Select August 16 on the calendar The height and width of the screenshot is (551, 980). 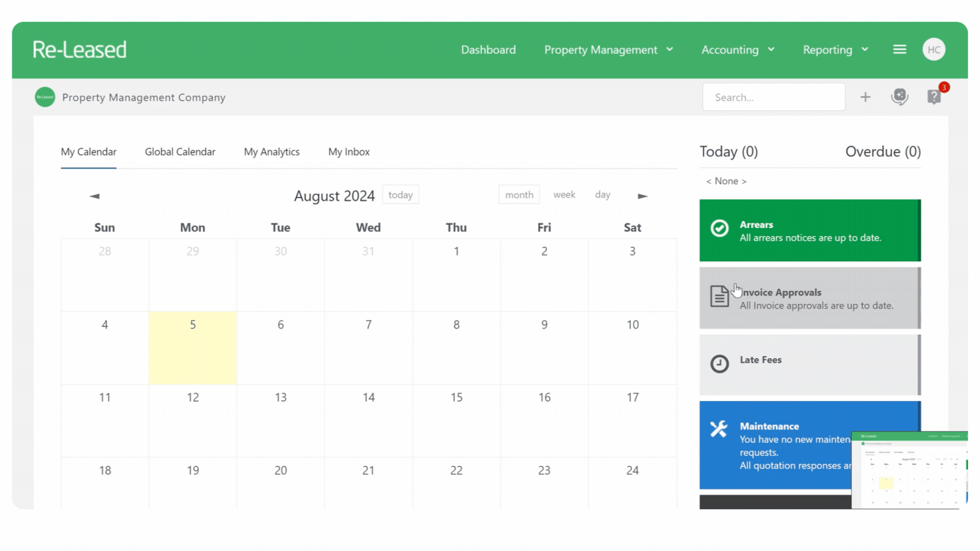tap(544, 421)
